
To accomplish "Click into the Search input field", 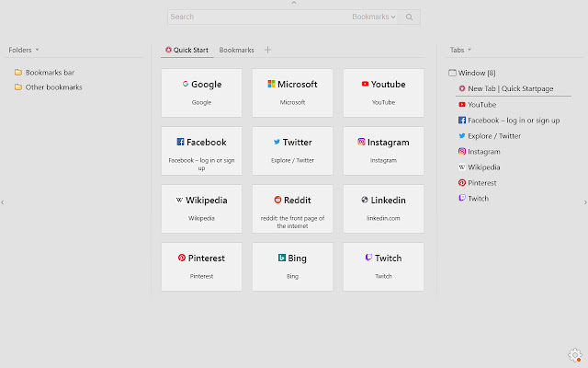I will [259, 17].
